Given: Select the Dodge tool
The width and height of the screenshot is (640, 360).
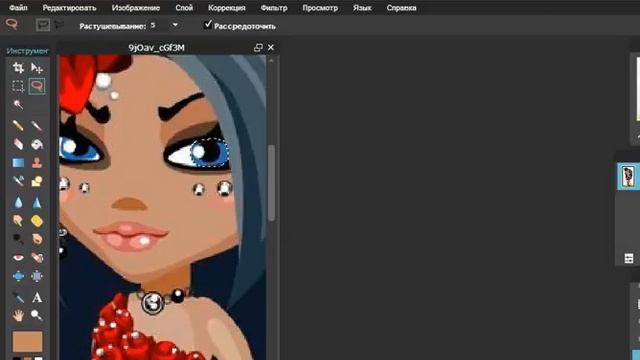Looking at the screenshot, I should point(18,239).
